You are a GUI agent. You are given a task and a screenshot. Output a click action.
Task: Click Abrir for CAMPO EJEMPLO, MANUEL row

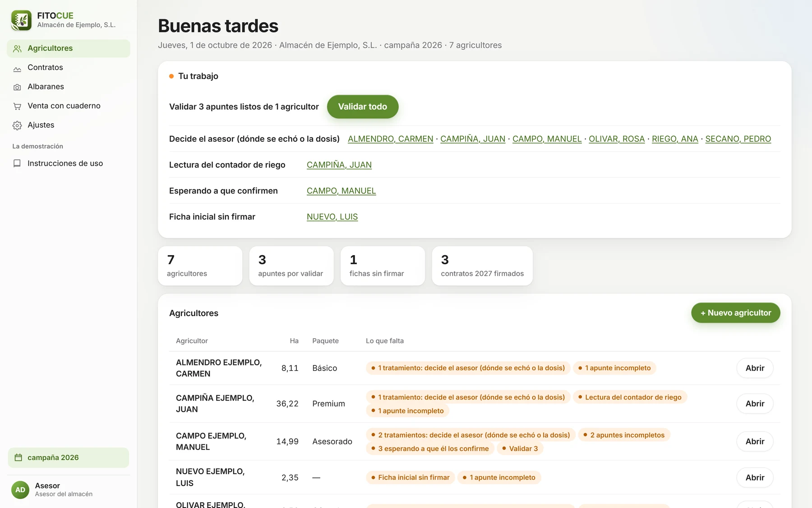[755, 442]
